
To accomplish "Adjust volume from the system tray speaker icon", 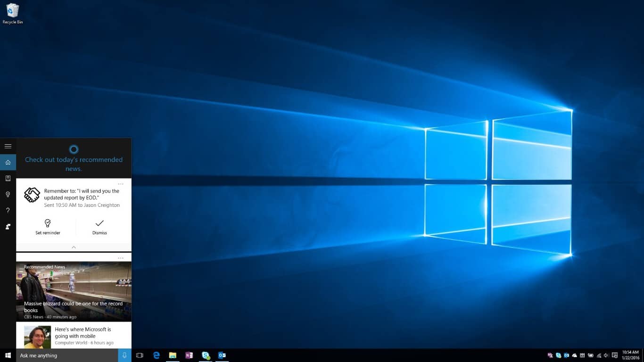I will click(x=606, y=355).
